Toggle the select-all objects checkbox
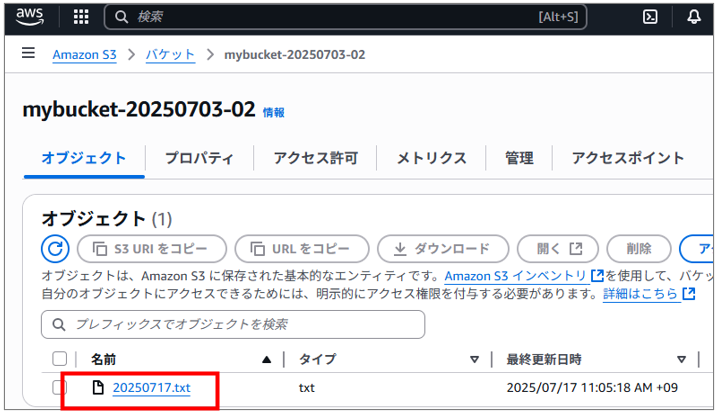This screenshot has height=415, width=718. [60, 359]
